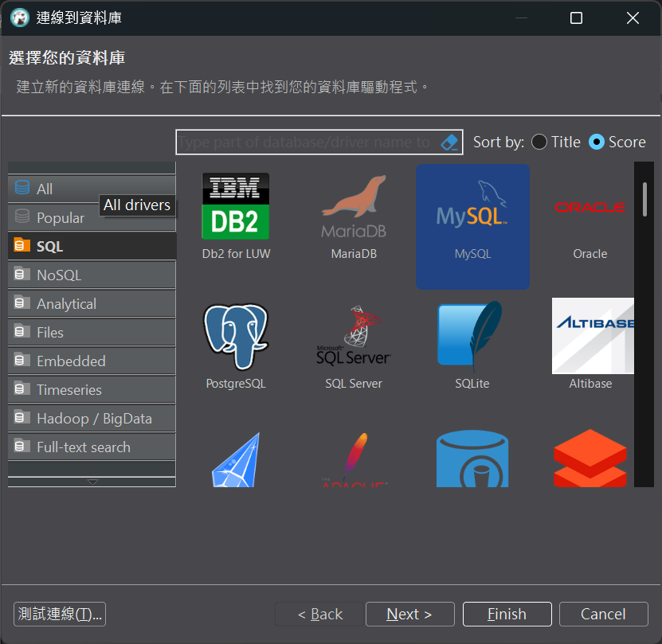Select the MySQL dolphin driver

pyautogui.click(x=472, y=226)
